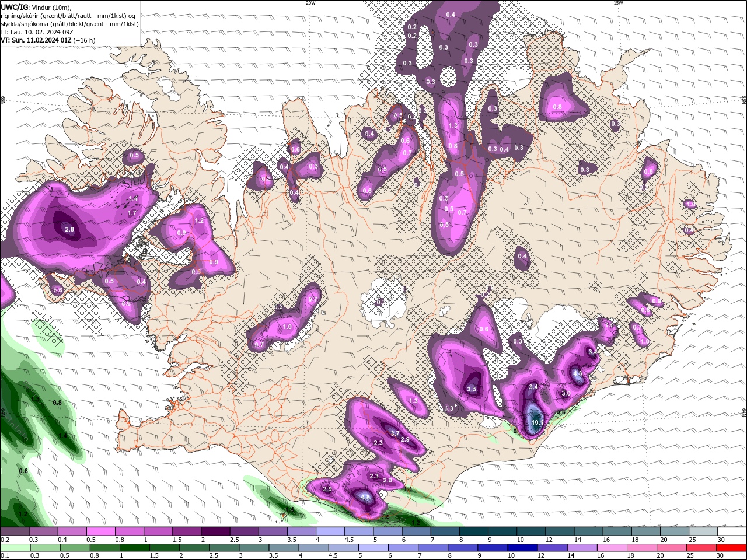Click the bright red swatch ending the lower legend
Viewport: 747px width, 560px height.
point(732,548)
